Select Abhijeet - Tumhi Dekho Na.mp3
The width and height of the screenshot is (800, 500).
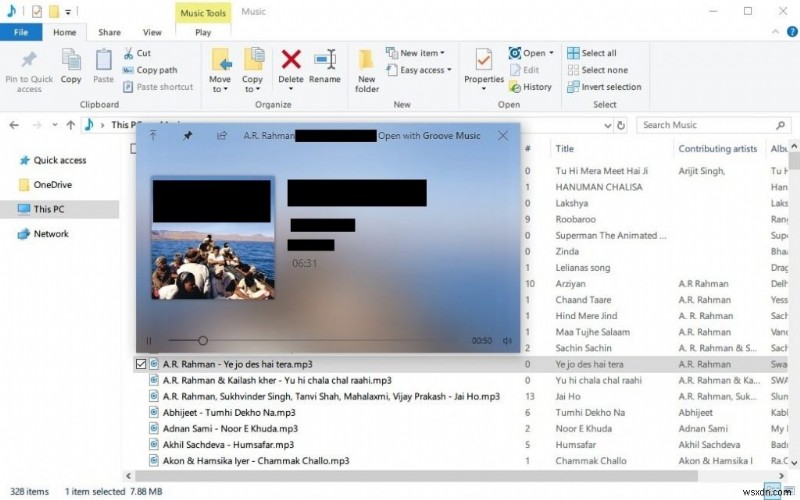[x=229, y=412]
